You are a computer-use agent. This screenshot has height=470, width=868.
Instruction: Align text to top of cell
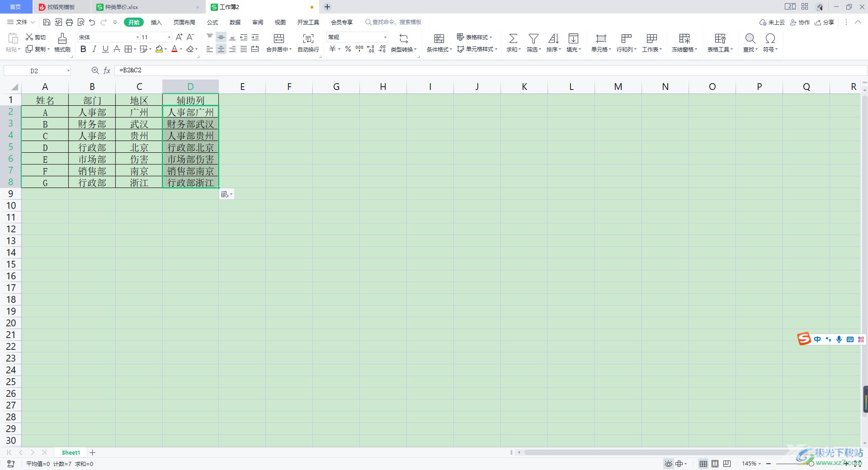tap(210, 37)
